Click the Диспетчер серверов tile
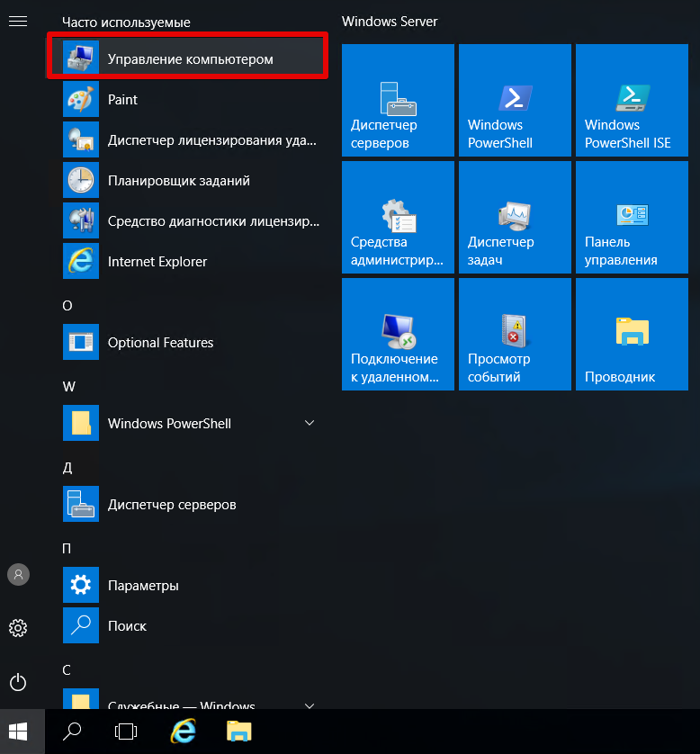This screenshot has width=700, height=754. (x=398, y=100)
